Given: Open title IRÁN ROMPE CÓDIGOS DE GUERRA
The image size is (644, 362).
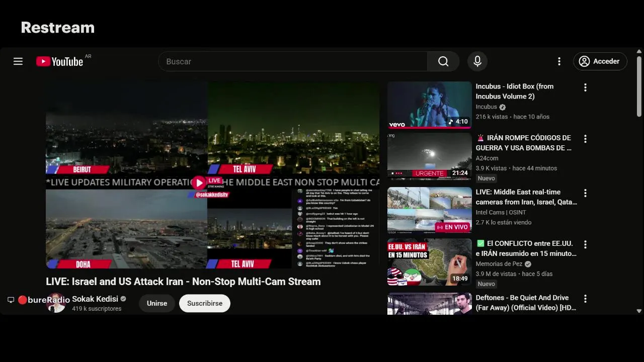Looking at the screenshot, I should pos(523,143).
